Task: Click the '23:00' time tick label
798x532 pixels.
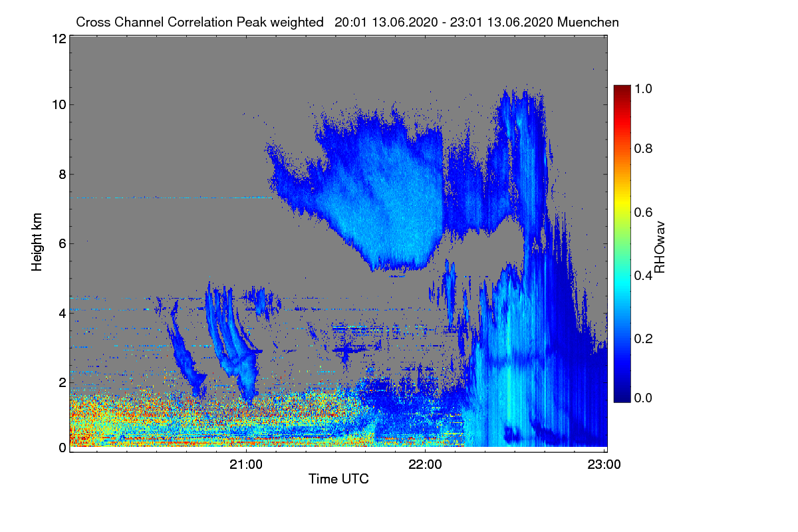Action: [604, 464]
